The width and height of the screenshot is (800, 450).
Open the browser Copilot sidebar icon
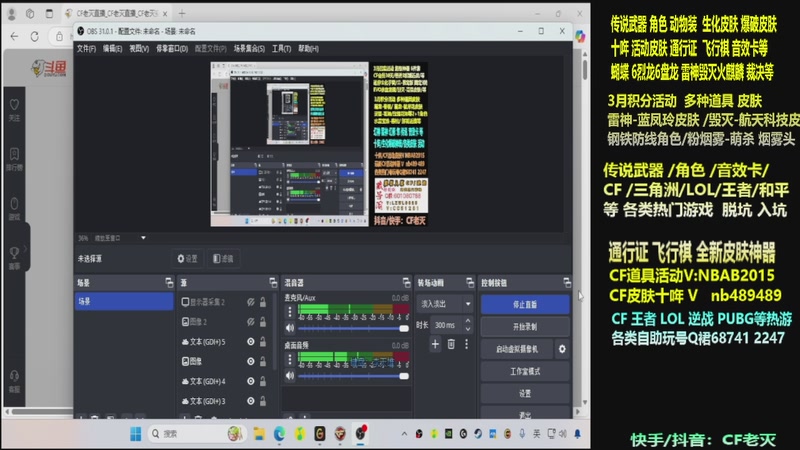(580, 36)
